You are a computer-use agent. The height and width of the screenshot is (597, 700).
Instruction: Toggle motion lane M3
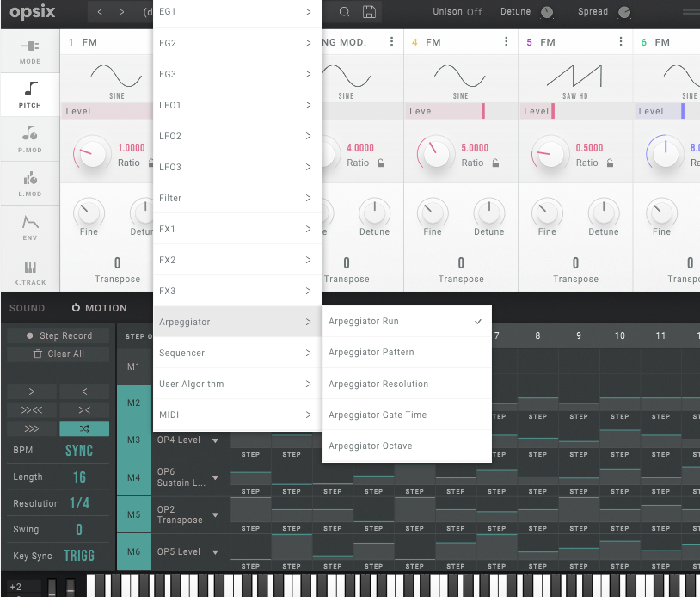[x=134, y=440]
